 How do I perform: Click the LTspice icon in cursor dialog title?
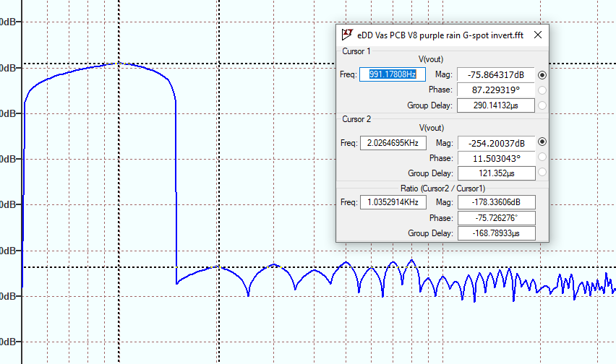click(x=347, y=35)
